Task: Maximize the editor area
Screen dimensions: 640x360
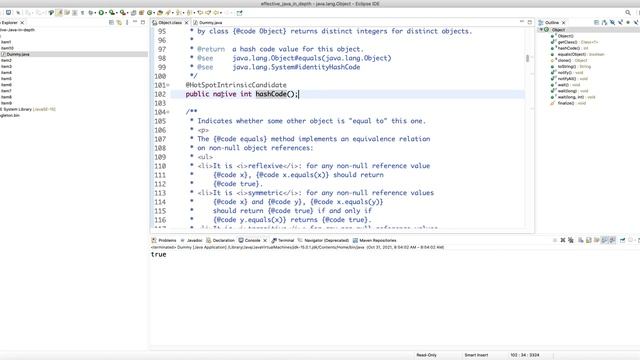Action: 530,22
